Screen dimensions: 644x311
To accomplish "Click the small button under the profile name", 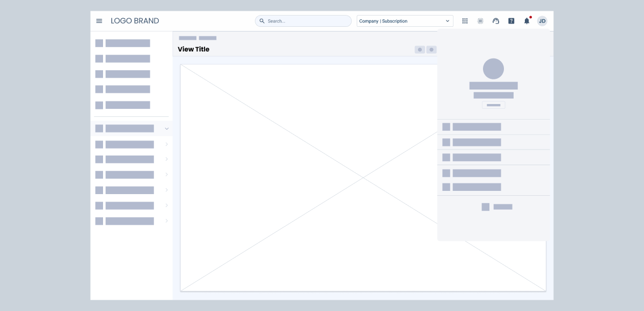I will (x=493, y=105).
